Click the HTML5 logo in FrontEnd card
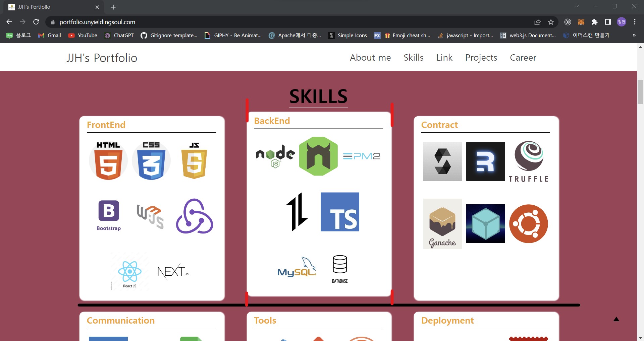Viewport: 644px width, 341px height. tap(108, 161)
